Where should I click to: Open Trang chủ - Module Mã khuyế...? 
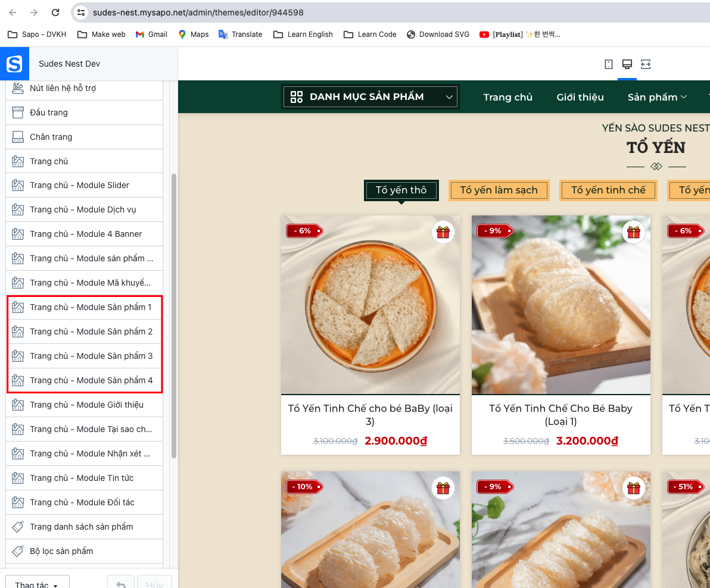[x=84, y=283]
